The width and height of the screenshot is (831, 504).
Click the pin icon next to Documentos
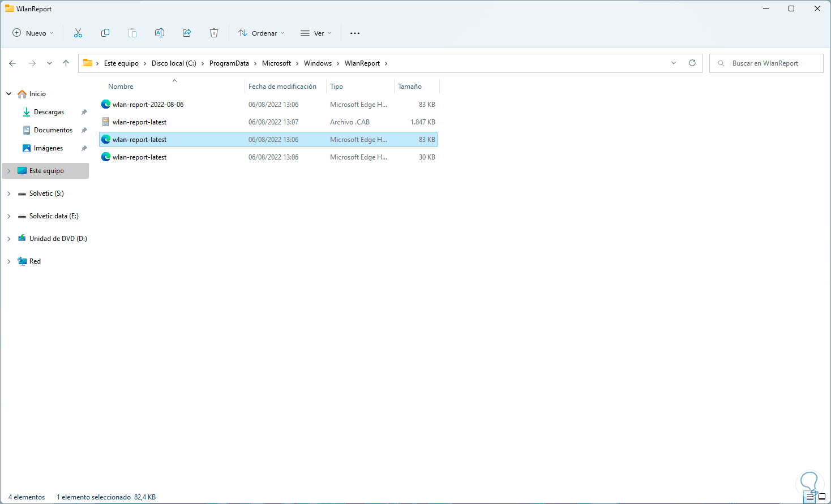(x=84, y=130)
